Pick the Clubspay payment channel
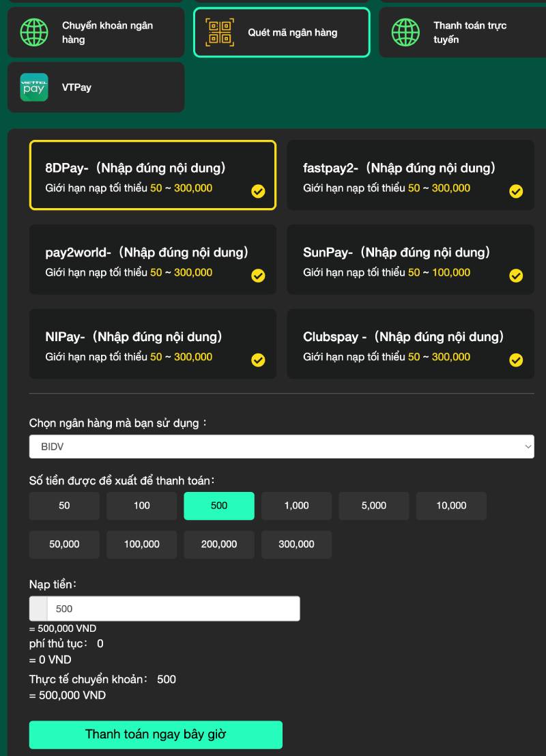The image size is (546, 756). [x=410, y=344]
